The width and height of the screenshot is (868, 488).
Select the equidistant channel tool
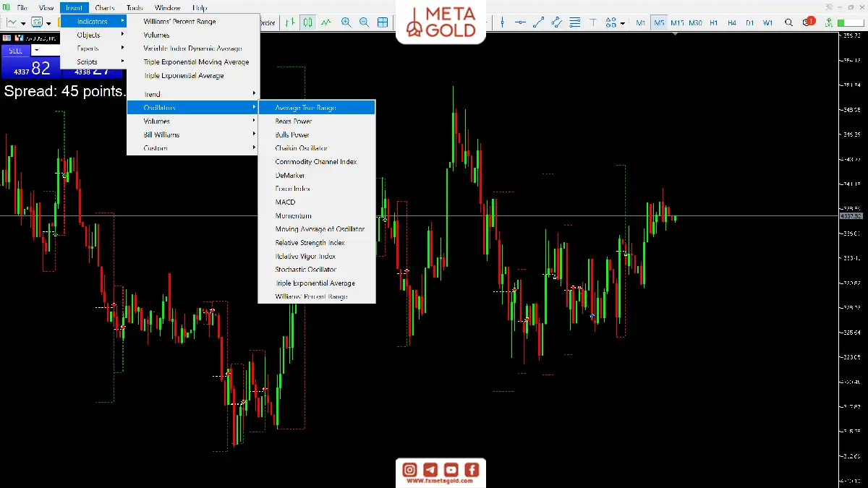click(556, 22)
